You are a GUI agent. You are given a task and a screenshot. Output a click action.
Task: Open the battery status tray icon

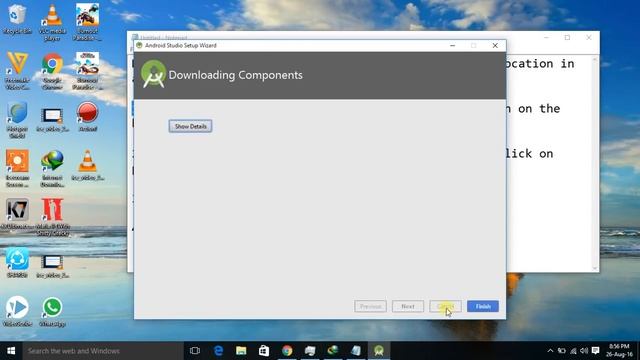562,351
